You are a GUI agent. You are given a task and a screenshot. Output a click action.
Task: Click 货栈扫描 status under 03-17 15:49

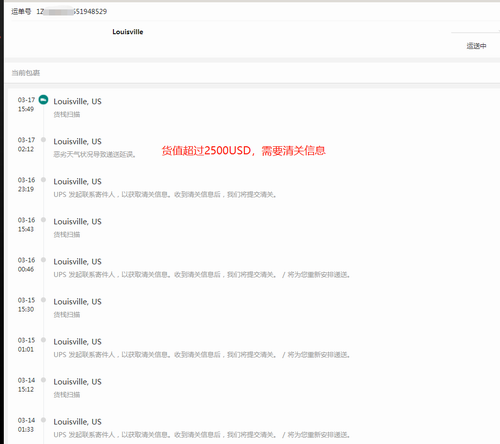pos(67,115)
